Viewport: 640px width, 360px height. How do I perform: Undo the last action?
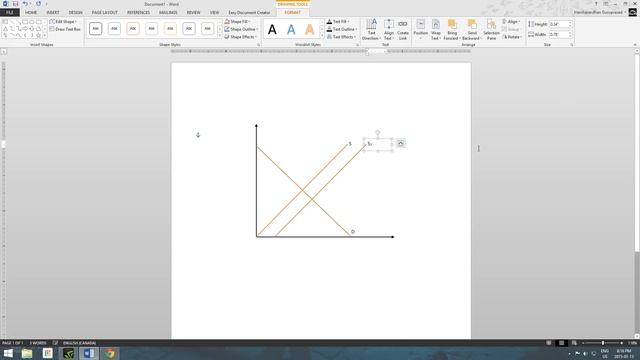[25, 4]
